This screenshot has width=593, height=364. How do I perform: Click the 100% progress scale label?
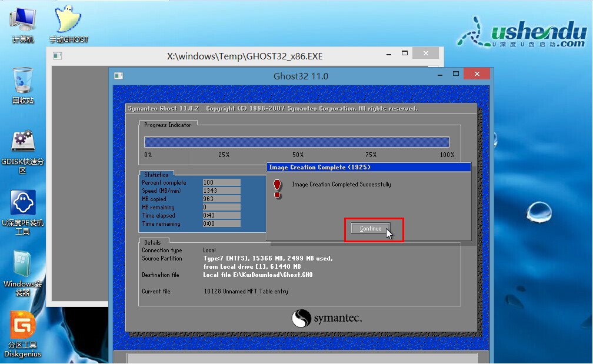[x=447, y=155]
